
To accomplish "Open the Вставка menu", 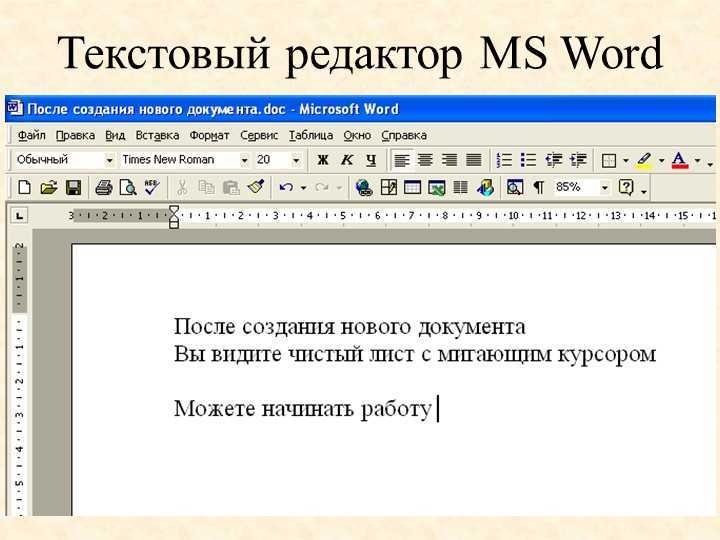I will click(x=157, y=135).
